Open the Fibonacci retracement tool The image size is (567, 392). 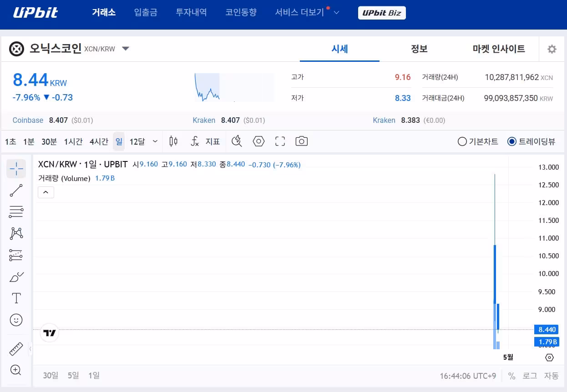[x=16, y=212]
